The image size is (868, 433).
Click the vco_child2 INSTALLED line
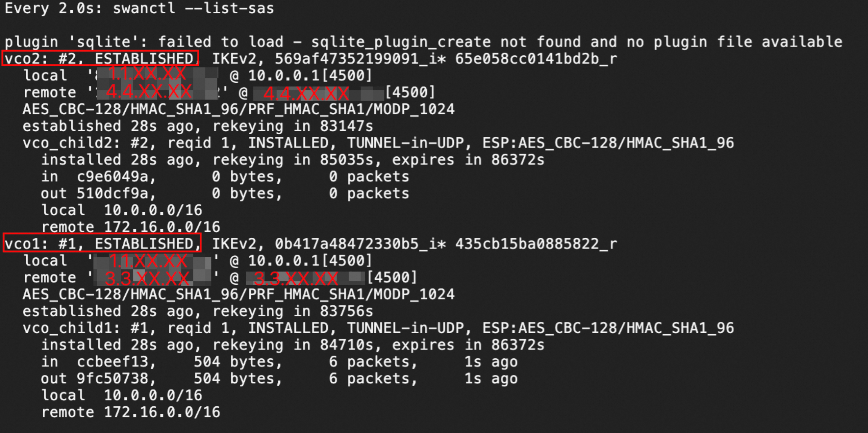[378, 143]
